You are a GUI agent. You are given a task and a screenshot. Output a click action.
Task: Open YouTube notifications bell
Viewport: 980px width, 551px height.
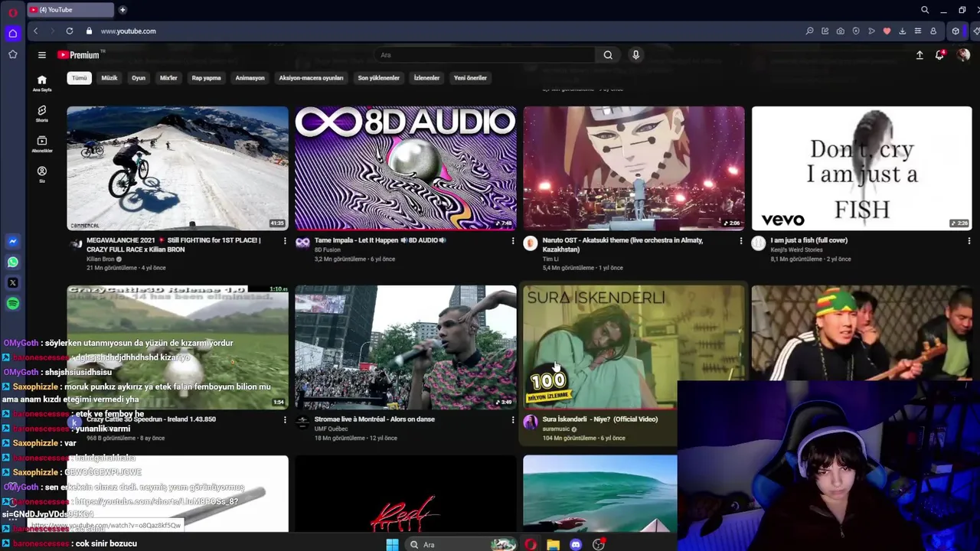[939, 55]
